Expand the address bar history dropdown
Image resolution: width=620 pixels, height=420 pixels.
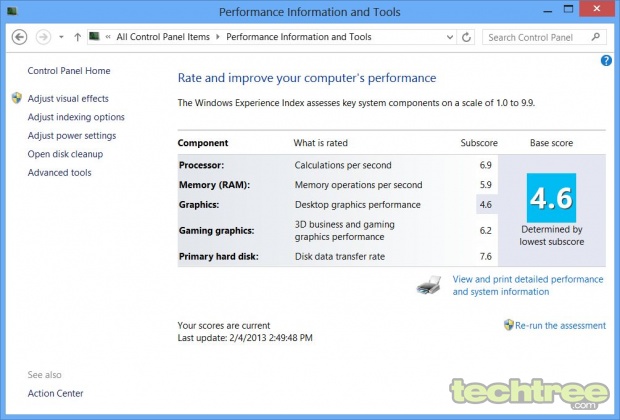tap(450, 37)
